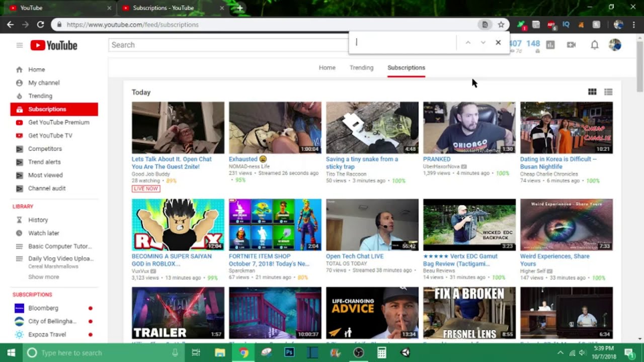Viewport: 644px width, 362px height.
Task: Open Open Tech Chat LIVE video
Action: (x=372, y=225)
